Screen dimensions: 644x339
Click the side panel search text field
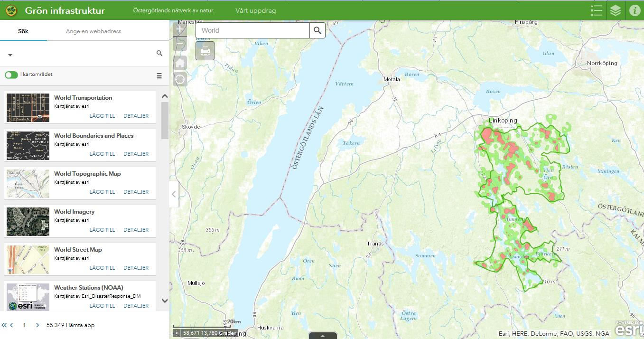[84, 54]
